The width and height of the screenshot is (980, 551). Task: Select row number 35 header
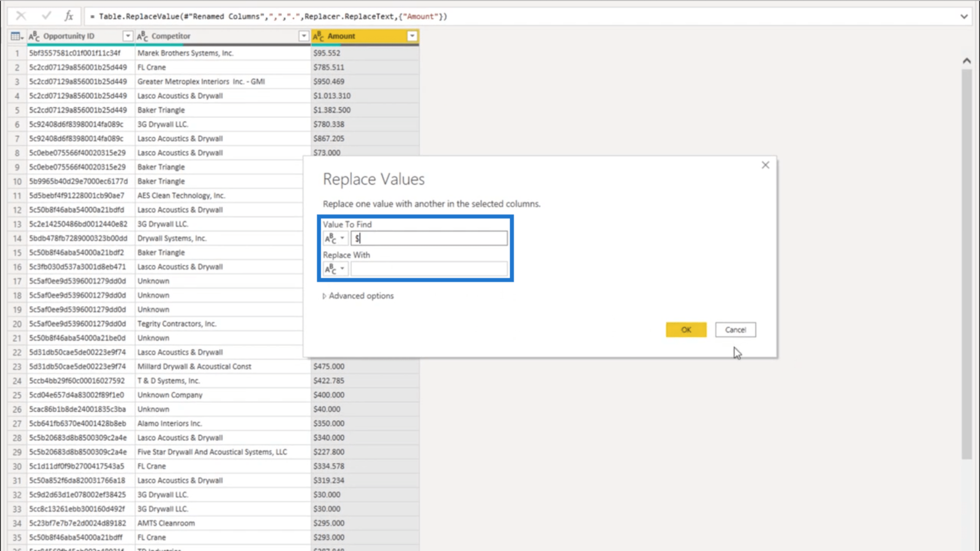tap(17, 538)
